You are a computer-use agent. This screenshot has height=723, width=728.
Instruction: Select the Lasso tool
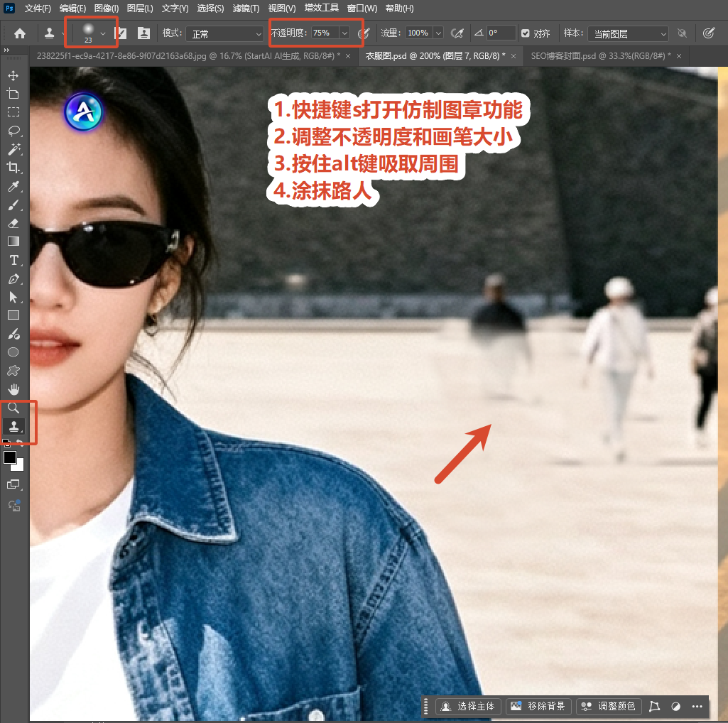13,131
